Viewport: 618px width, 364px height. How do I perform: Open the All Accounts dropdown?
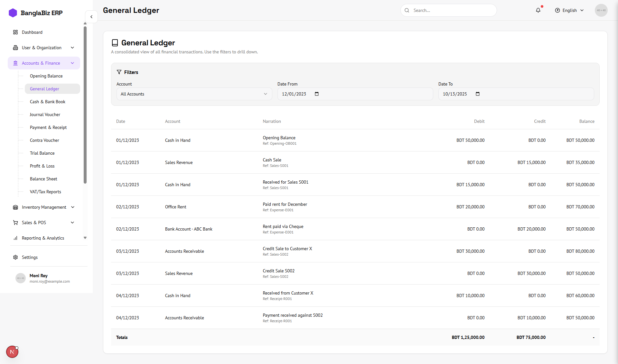pyautogui.click(x=194, y=94)
